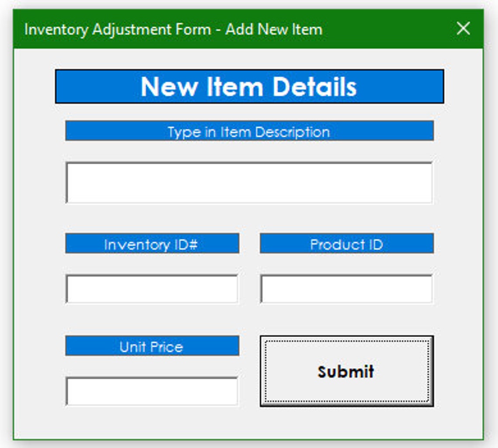Click inside the Unit Price entry field
498x448 pixels.
[152, 390]
